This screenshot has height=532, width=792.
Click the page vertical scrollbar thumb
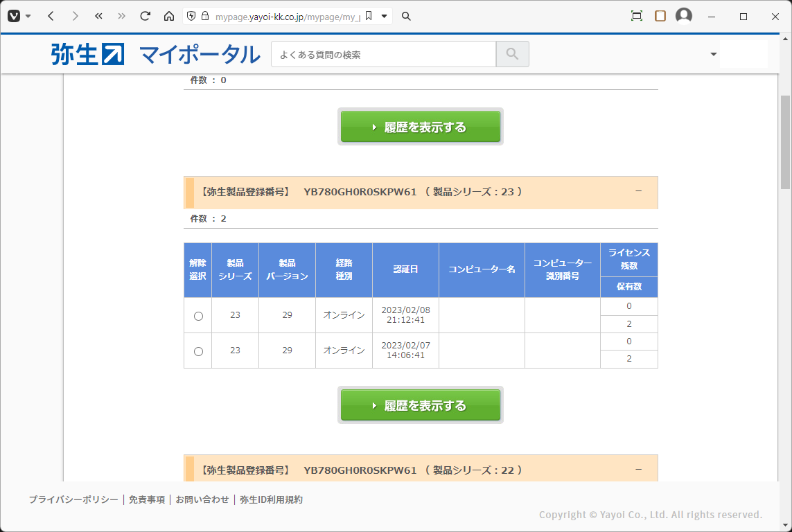pyautogui.click(x=786, y=141)
